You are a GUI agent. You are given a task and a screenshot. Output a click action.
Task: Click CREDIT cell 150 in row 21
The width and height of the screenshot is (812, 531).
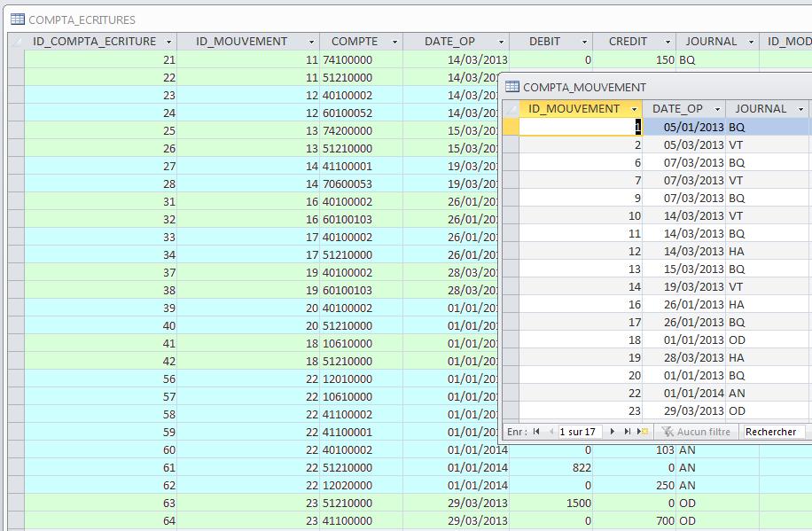[x=635, y=59]
